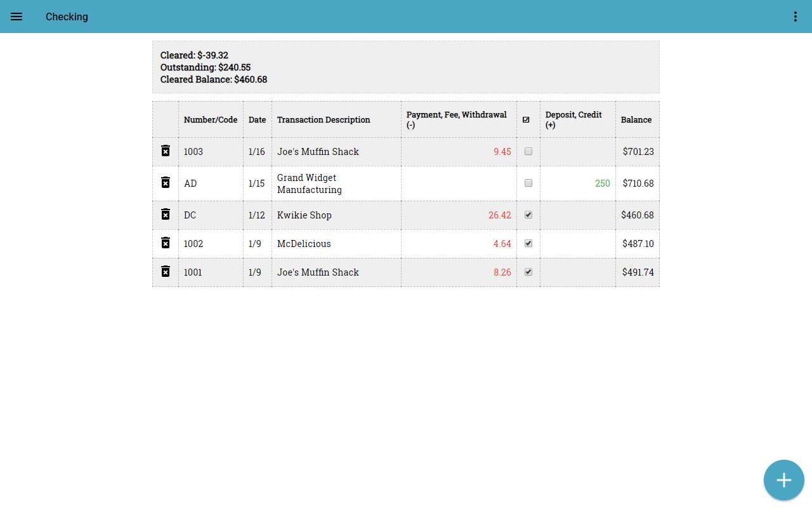Click the Cleared Balance summary line
The width and height of the screenshot is (812, 508).
[214, 79]
